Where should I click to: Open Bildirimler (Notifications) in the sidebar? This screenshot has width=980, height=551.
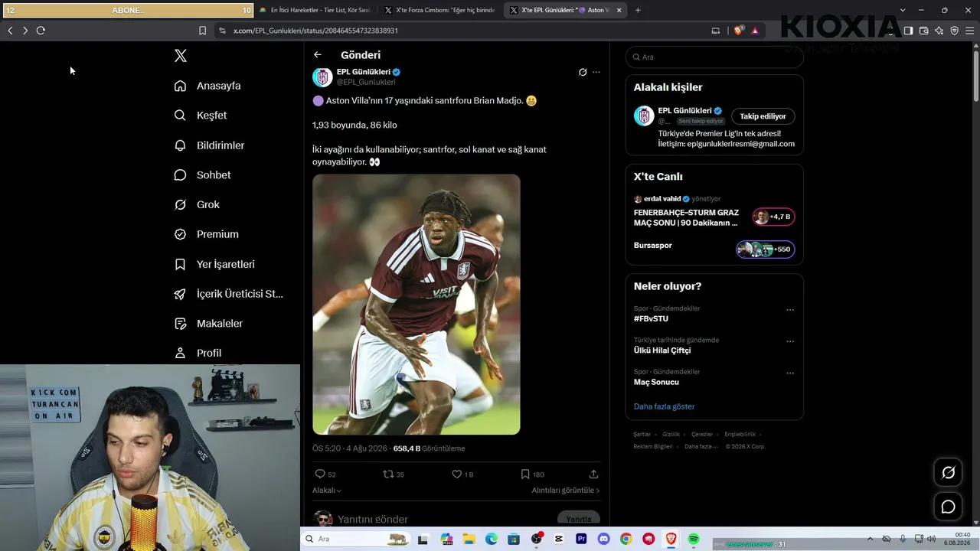point(209,145)
